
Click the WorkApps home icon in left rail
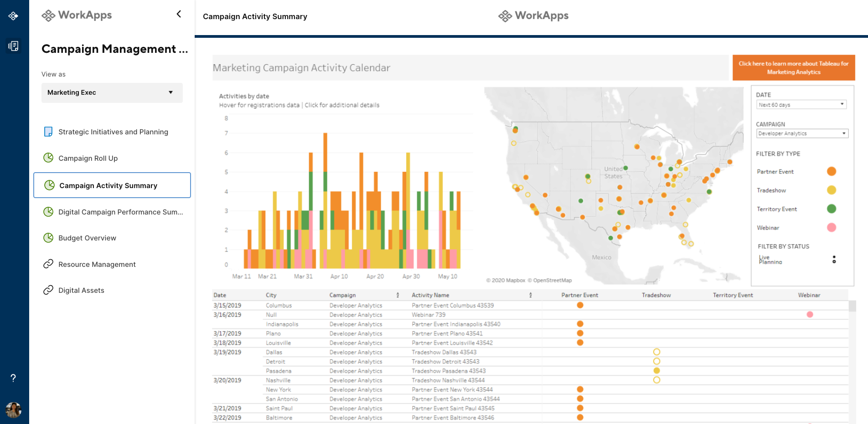tap(13, 16)
